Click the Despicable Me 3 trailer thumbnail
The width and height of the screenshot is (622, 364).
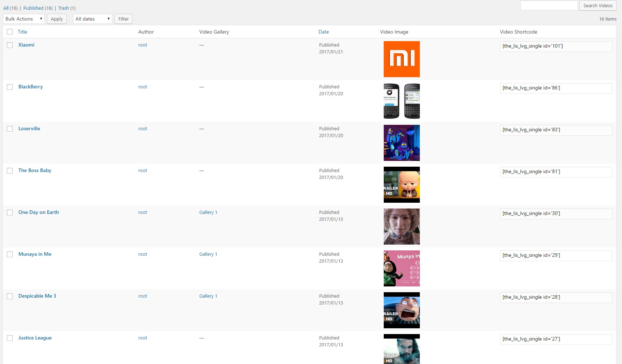402,310
